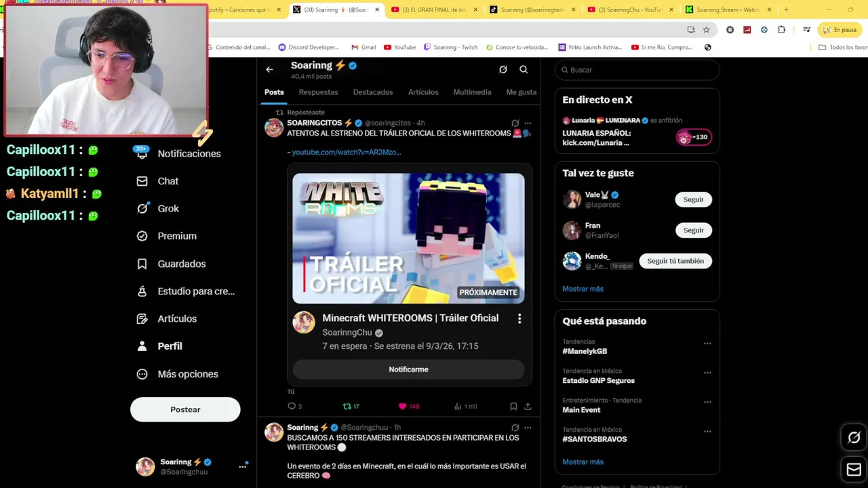
Task: Toggle the like heart showing 148
Action: click(x=409, y=407)
